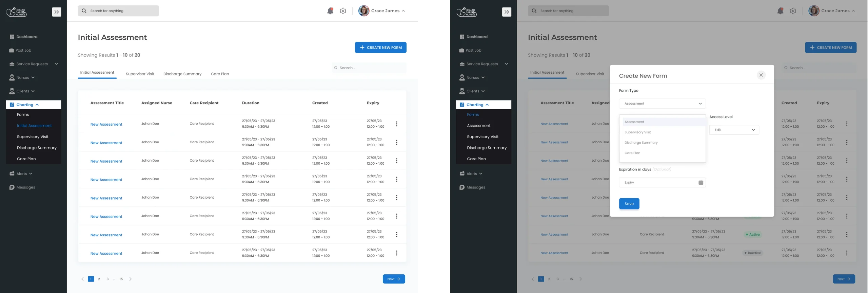Toggle sidebar arrows button in right screen
The image size is (868, 293).
[507, 12]
